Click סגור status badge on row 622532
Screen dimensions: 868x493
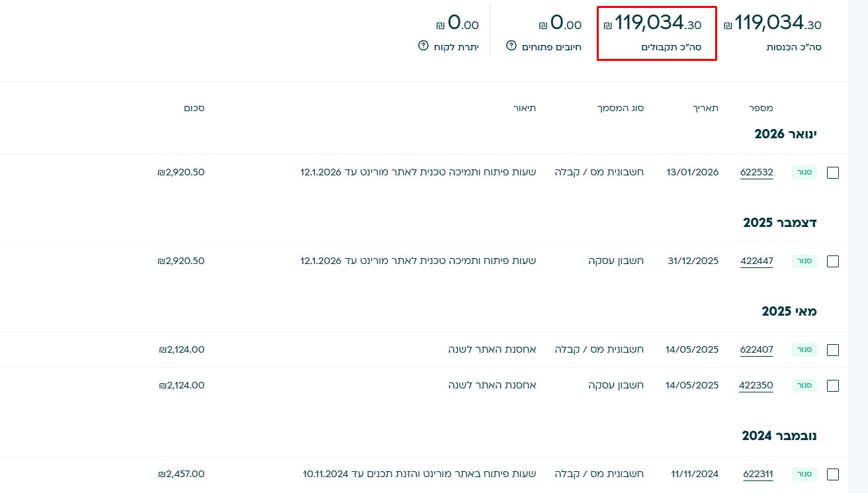click(x=804, y=173)
